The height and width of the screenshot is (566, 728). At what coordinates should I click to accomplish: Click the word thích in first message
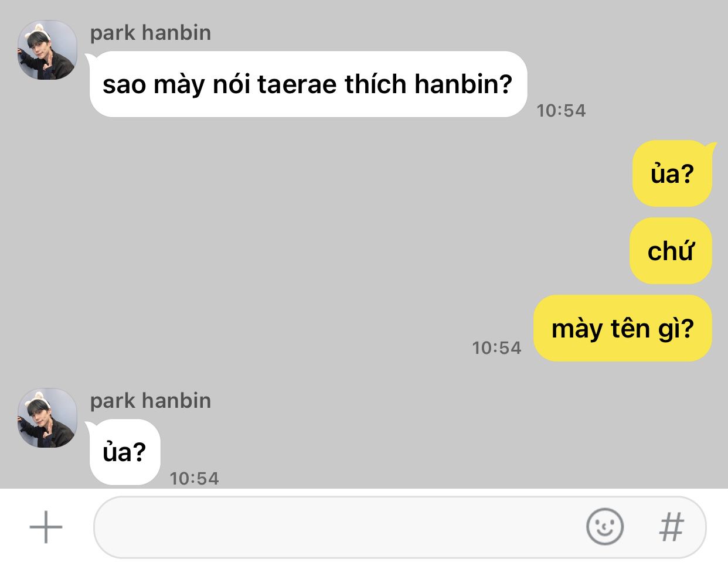pos(376,84)
